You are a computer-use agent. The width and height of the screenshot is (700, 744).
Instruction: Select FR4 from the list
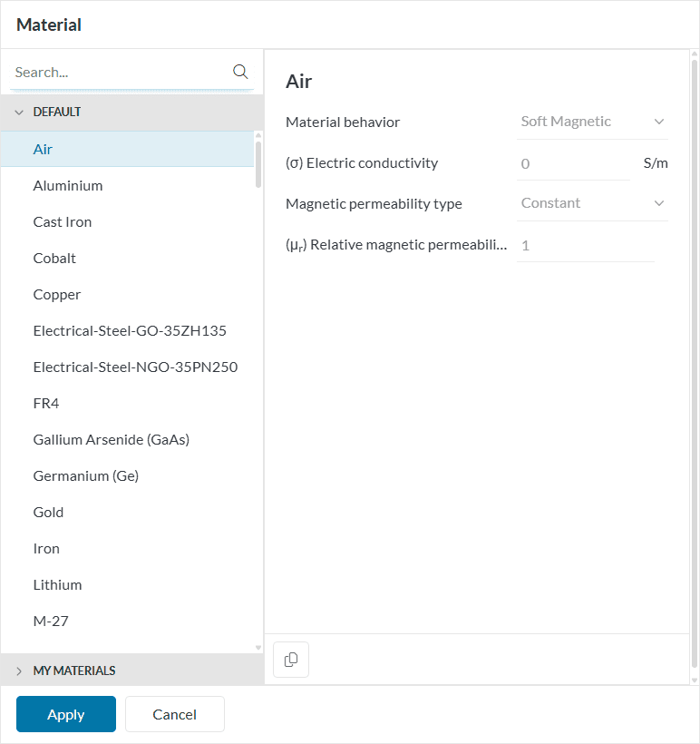click(x=46, y=403)
